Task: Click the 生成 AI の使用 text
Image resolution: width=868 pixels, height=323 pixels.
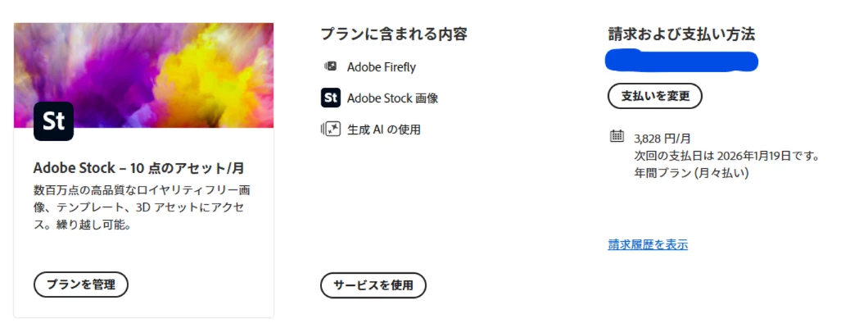Action: (383, 130)
